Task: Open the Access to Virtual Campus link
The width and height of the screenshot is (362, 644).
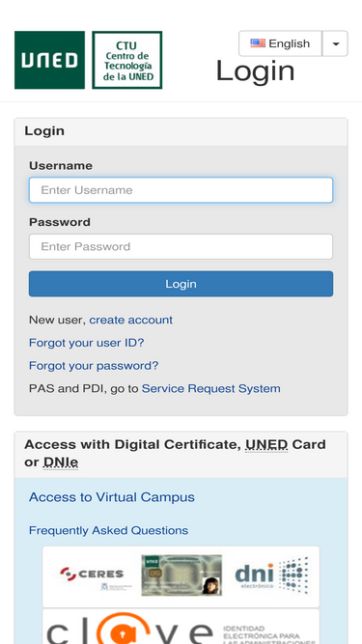Action: (112, 497)
